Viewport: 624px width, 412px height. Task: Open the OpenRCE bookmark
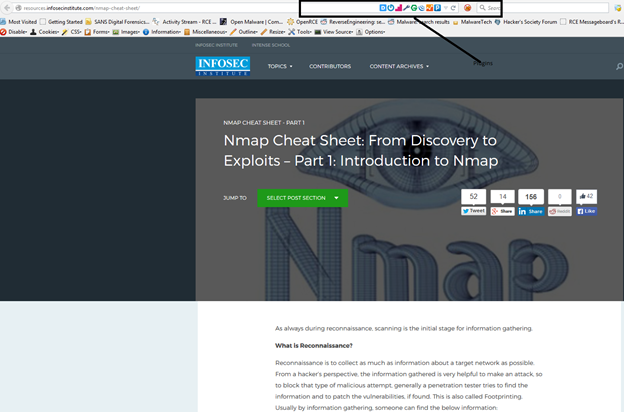pyautogui.click(x=307, y=21)
